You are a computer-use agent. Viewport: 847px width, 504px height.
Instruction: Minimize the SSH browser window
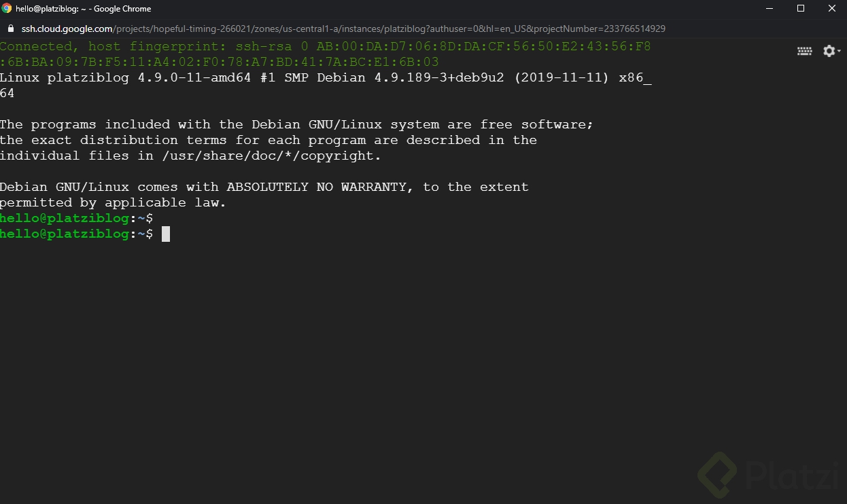coord(769,9)
